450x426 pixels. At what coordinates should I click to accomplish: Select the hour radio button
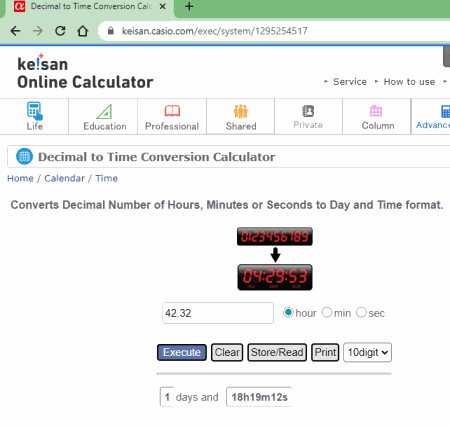(x=288, y=313)
